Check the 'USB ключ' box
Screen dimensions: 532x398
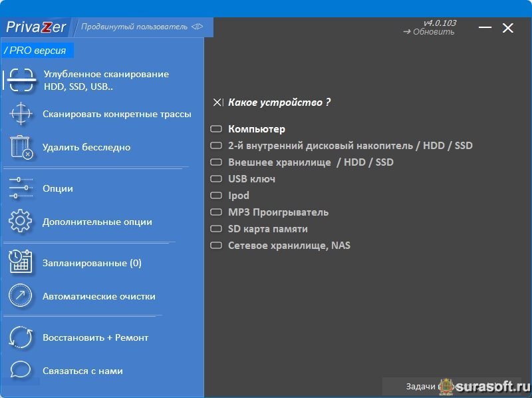(x=216, y=179)
